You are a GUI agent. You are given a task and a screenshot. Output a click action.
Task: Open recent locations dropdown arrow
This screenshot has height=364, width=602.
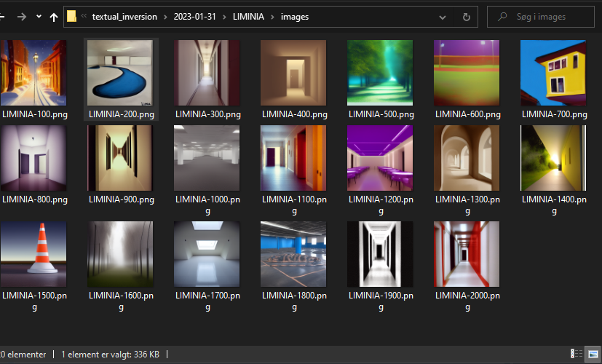pyautogui.click(x=39, y=17)
